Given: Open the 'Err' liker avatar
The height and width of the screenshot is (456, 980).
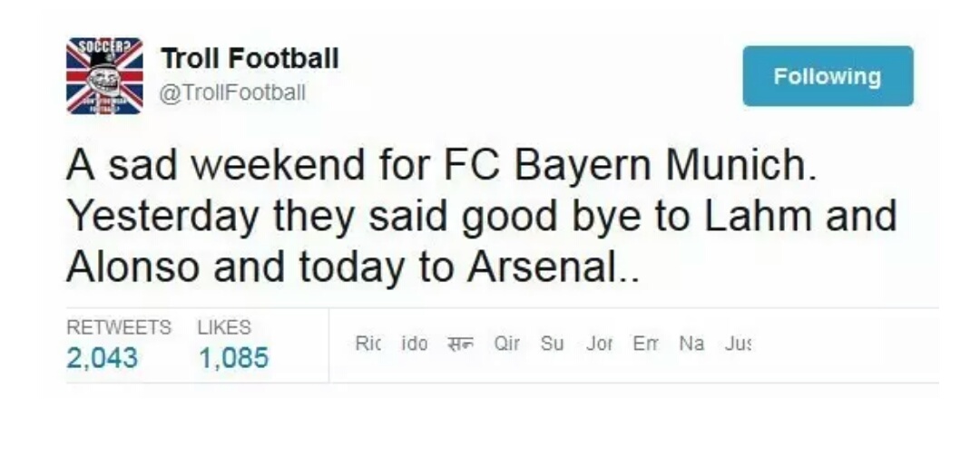Looking at the screenshot, I should [x=646, y=344].
